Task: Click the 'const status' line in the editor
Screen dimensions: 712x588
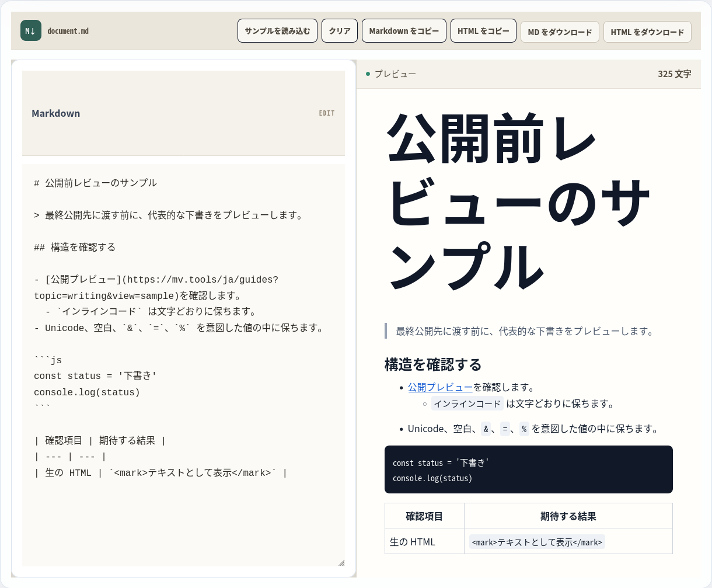Action: (95, 376)
